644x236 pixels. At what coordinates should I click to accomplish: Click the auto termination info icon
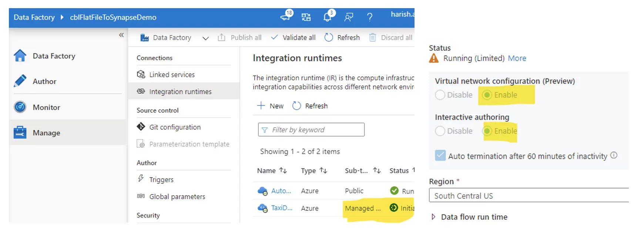pyautogui.click(x=614, y=155)
